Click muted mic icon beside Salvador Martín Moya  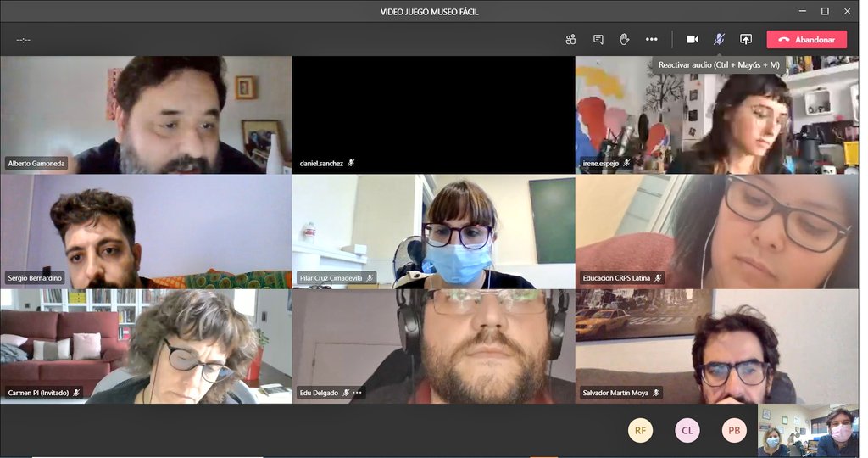(656, 393)
